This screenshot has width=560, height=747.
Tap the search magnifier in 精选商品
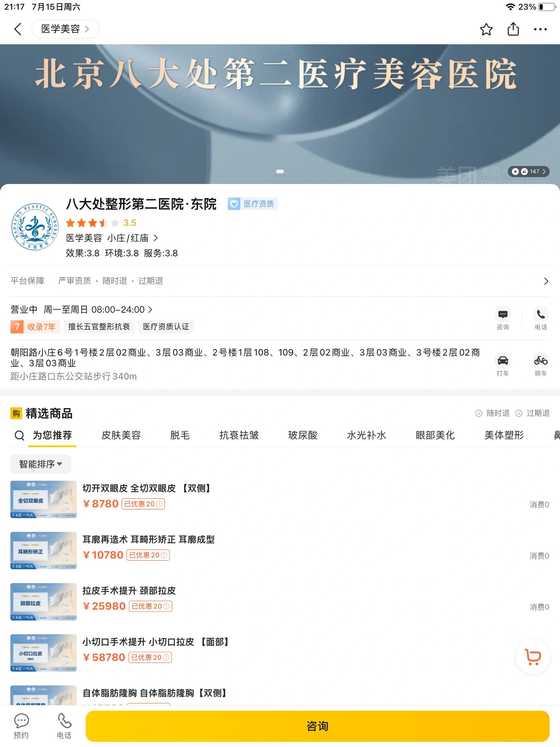19,435
